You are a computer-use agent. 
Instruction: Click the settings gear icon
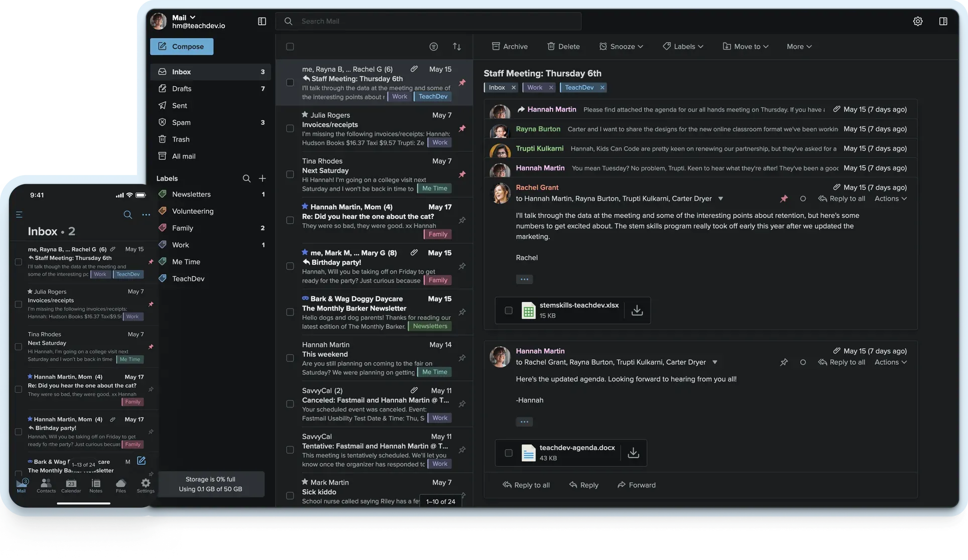[917, 21]
